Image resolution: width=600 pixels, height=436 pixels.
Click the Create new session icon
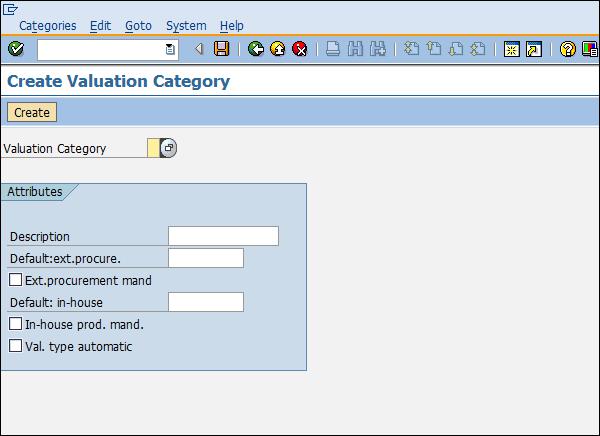(x=511, y=49)
